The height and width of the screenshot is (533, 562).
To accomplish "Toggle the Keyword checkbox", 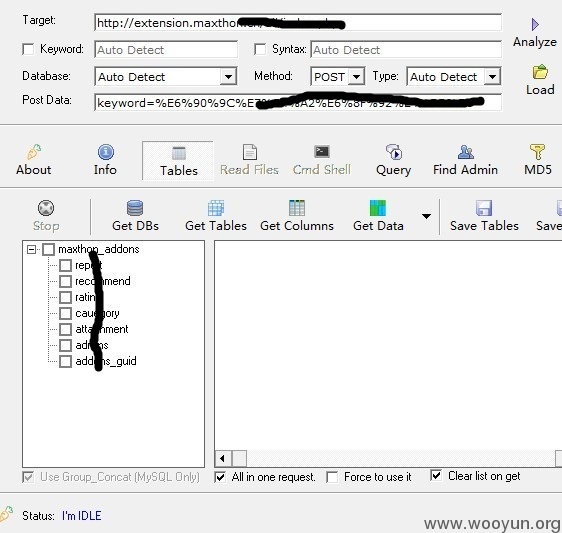I will [28, 49].
